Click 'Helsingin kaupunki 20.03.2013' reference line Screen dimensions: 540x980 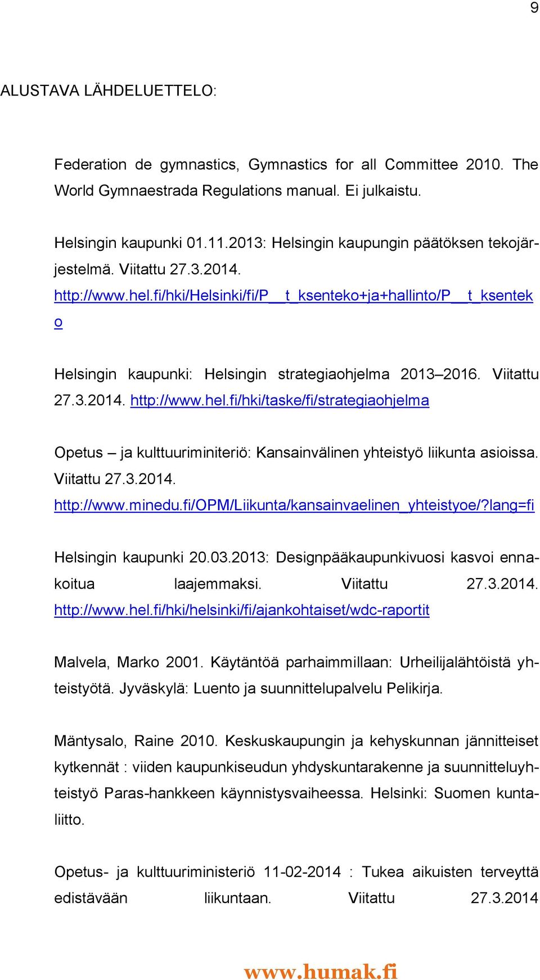pos(296,557)
